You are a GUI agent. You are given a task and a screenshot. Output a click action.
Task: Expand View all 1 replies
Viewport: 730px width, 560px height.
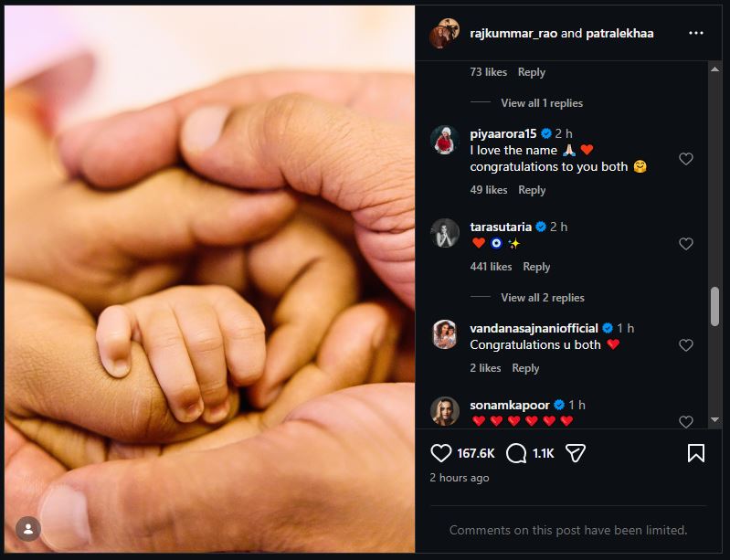coord(541,103)
